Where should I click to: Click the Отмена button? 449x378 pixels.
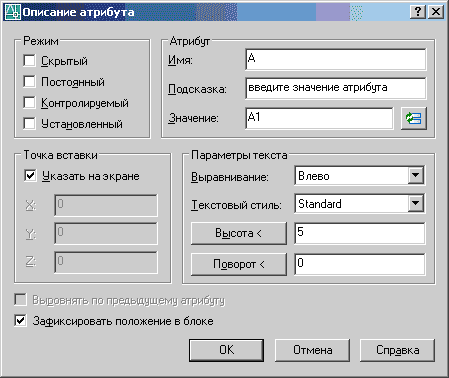[x=312, y=350]
